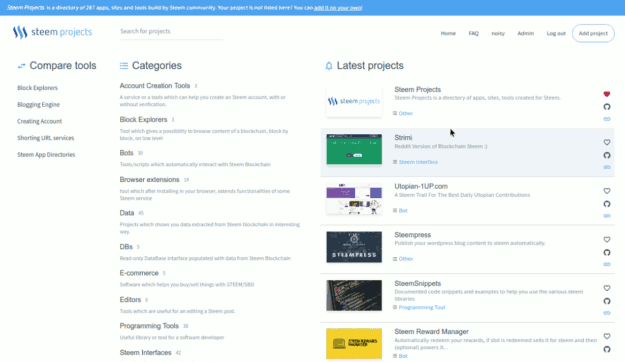Viewport: 625px width, 362px height.
Task: Open the E-commerce category
Action: (139, 273)
